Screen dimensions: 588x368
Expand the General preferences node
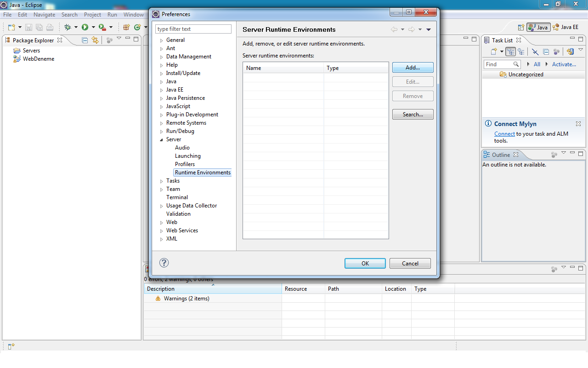coord(162,40)
